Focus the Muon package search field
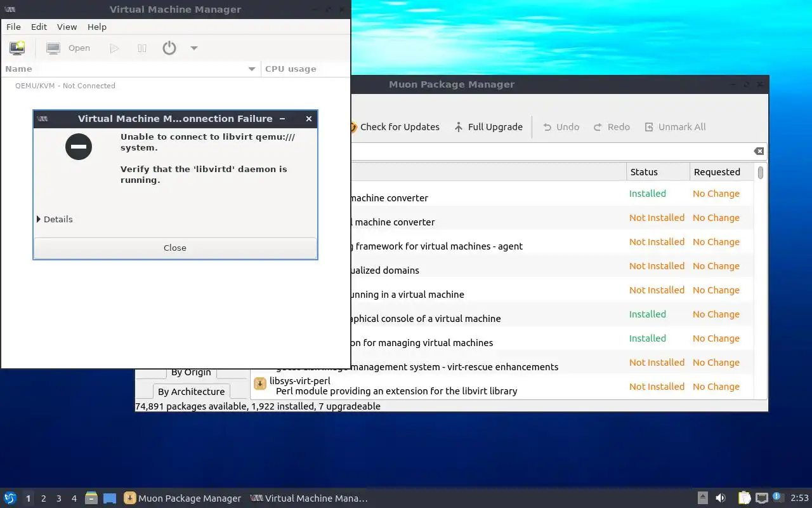 [x=551, y=151]
